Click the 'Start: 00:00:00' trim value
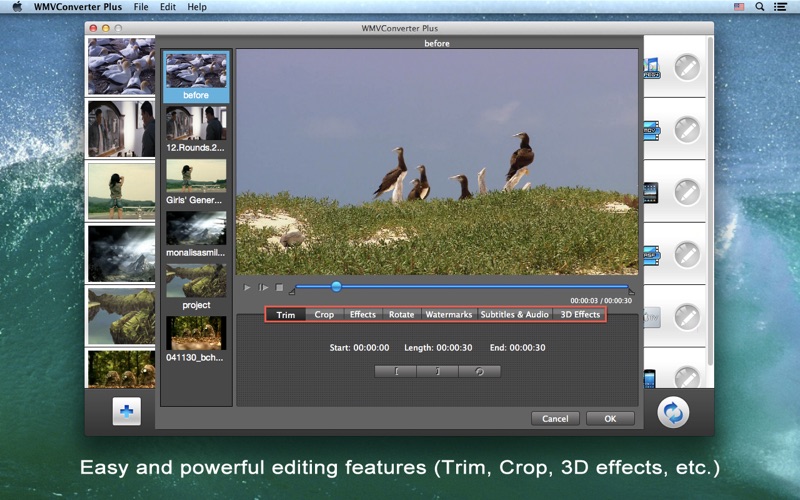800x500 pixels. tap(359, 347)
